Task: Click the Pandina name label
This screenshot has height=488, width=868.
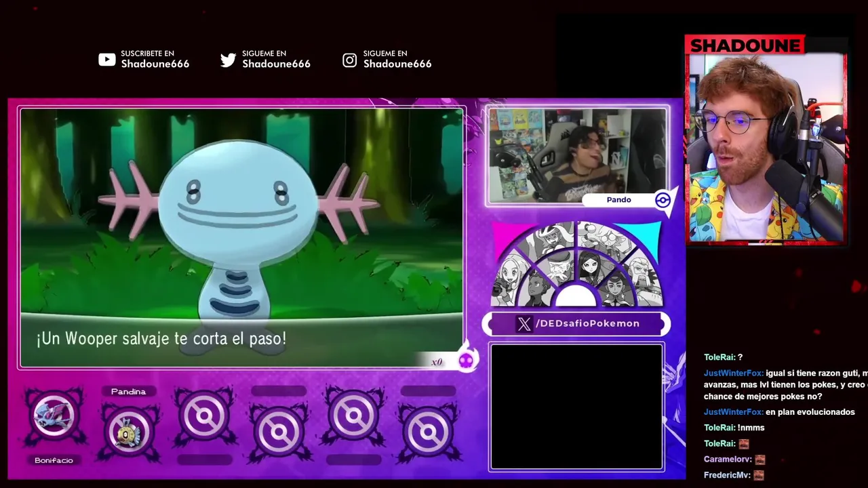Action: (x=128, y=392)
